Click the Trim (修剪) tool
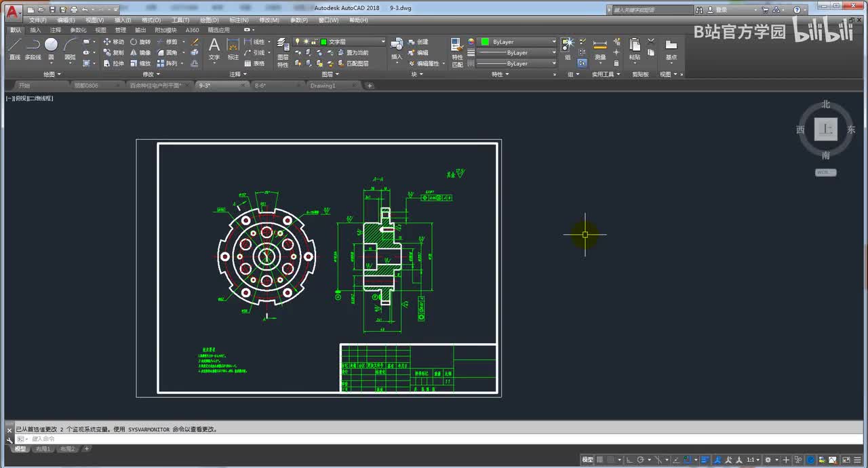868x468 pixels. click(167, 42)
